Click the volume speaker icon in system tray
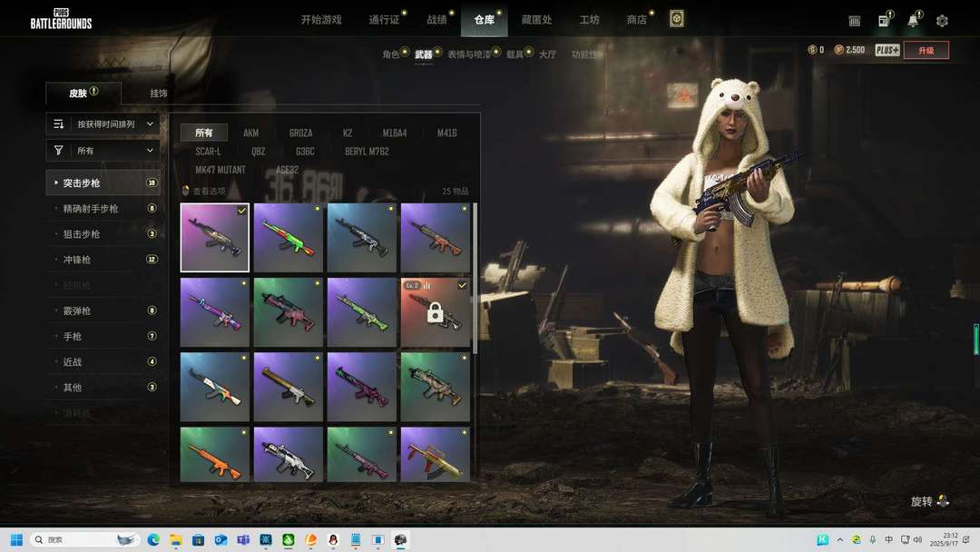The image size is (980, 552). pos(917,539)
